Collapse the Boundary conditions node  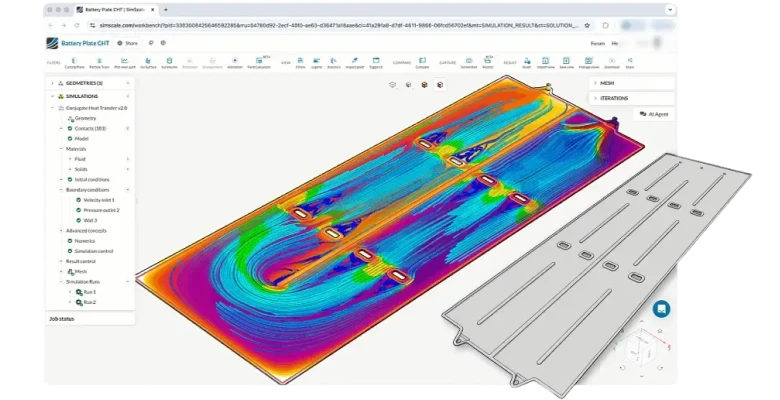pyautogui.click(x=61, y=190)
